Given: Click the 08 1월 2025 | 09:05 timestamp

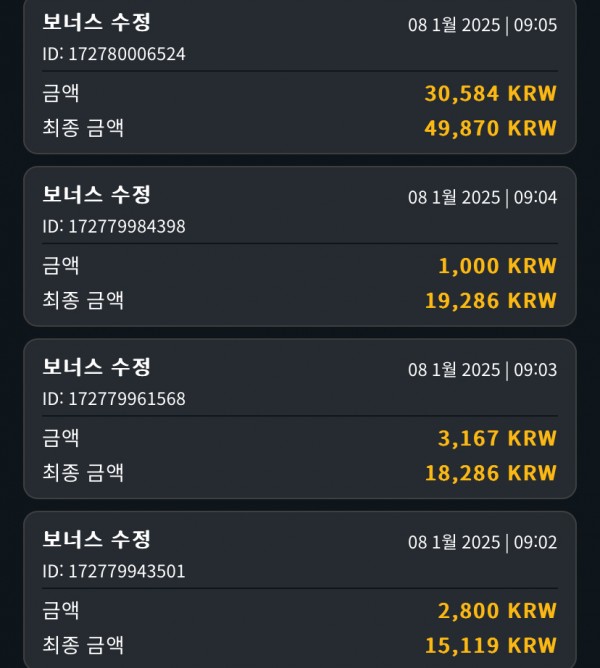Looking at the screenshot, I should click(x=482, y=25).
